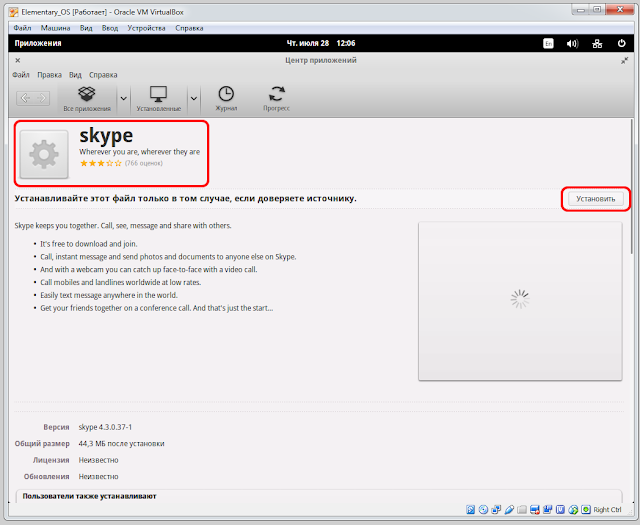Open the Приложения launcher in the top panel
This screenshot has height=525, width=640.
pyautogui.click(x=38, y=43)
